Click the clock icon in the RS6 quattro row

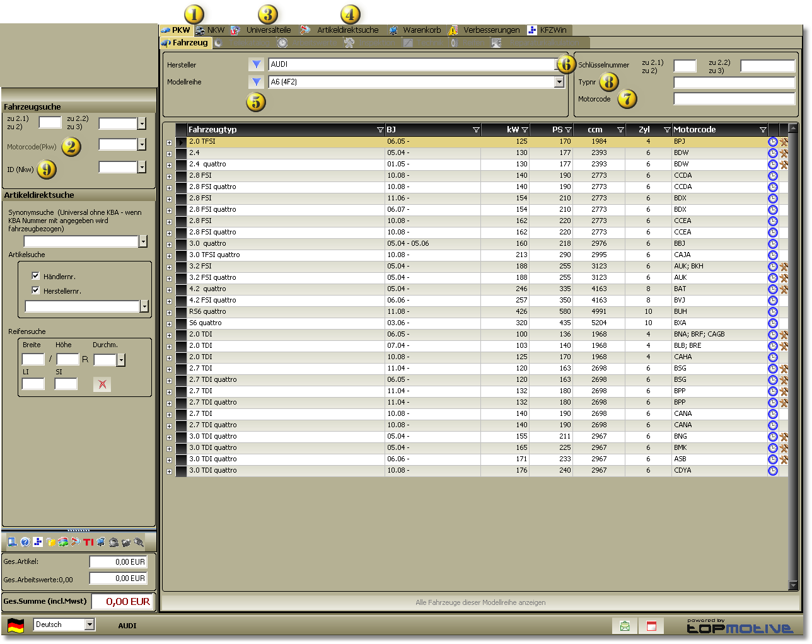773,312
